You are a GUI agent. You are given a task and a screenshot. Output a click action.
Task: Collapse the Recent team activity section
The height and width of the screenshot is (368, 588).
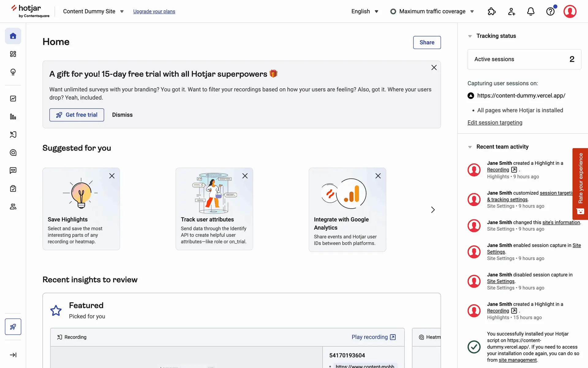470,147
